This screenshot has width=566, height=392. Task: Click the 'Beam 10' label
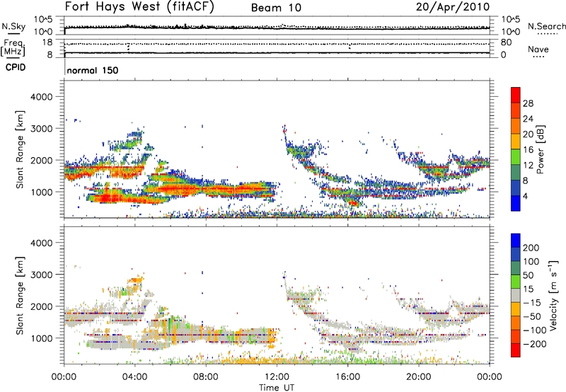pyautogui.click(x=276, y=8)
